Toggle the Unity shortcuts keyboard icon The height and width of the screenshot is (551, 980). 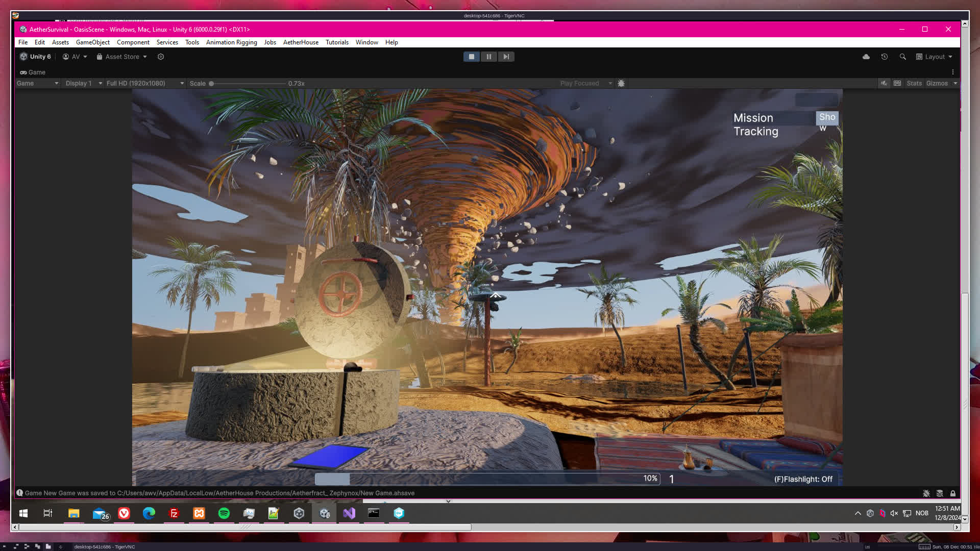[897, 83]
